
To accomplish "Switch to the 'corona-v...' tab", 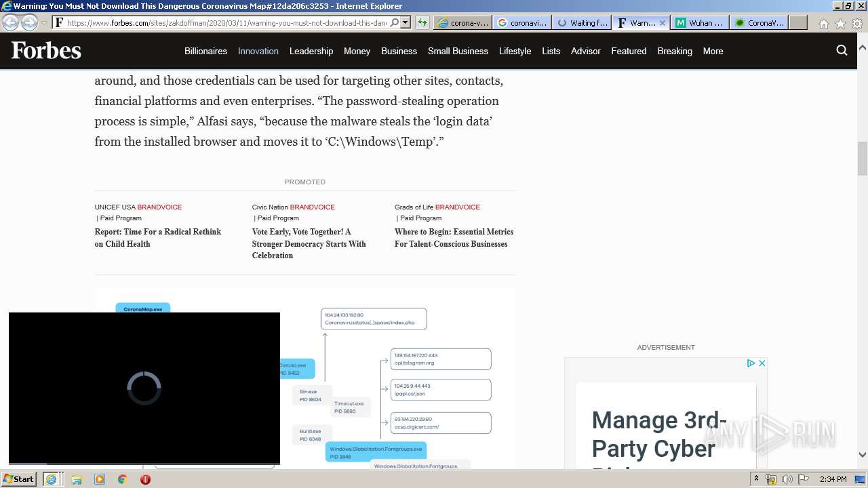I will coord(463,22).
